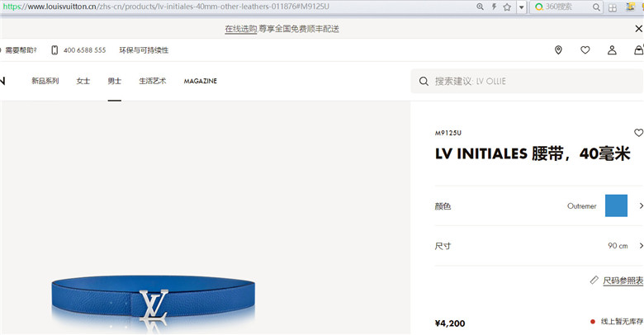
Task: Open the store locator pin icon
Action: 558,50
